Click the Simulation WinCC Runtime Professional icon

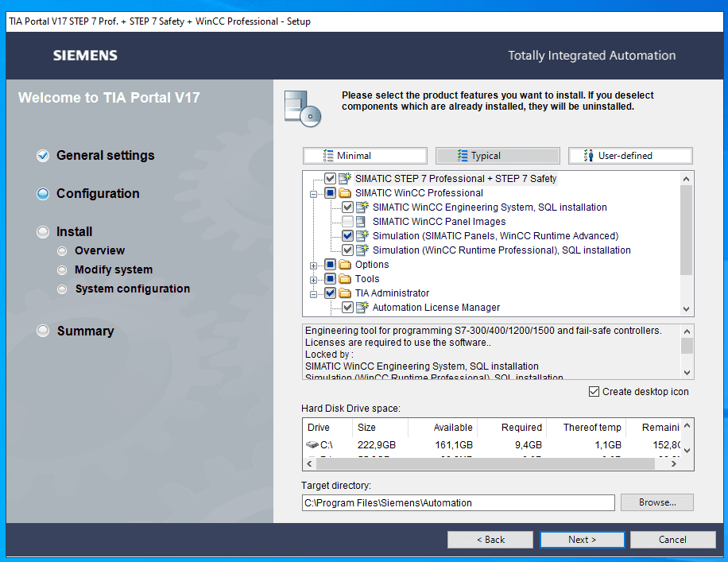[362, 250]
